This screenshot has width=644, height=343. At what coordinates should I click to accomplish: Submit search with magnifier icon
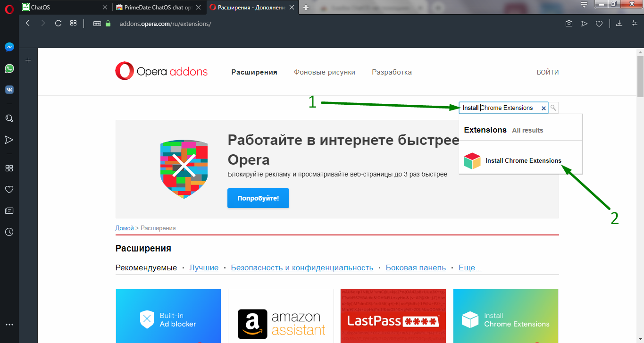click(553, 108)
